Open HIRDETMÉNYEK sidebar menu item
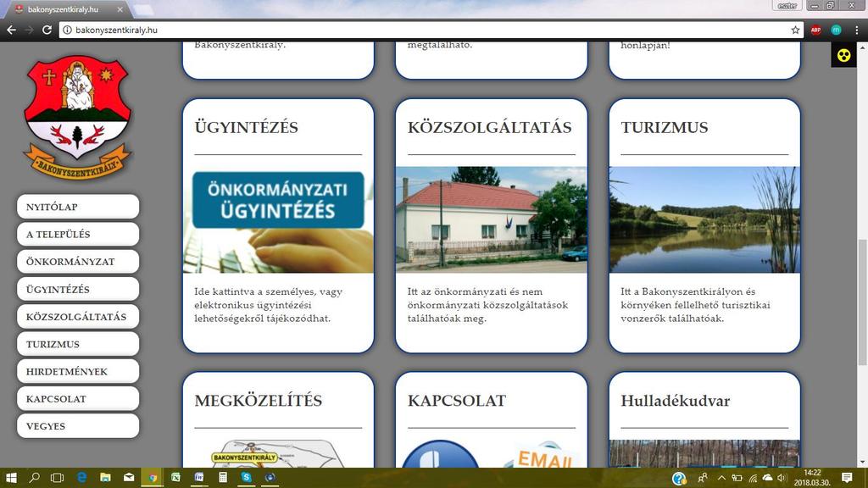 (78, 371)
